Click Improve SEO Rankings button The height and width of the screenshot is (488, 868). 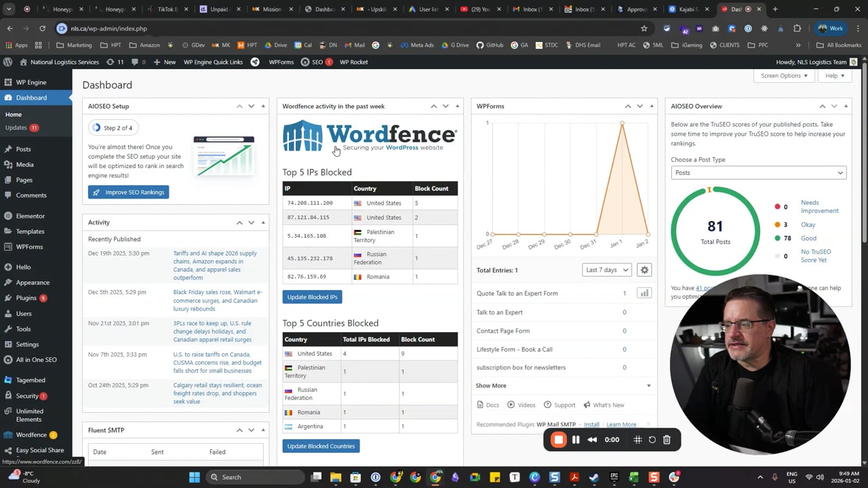coord(128,192)
